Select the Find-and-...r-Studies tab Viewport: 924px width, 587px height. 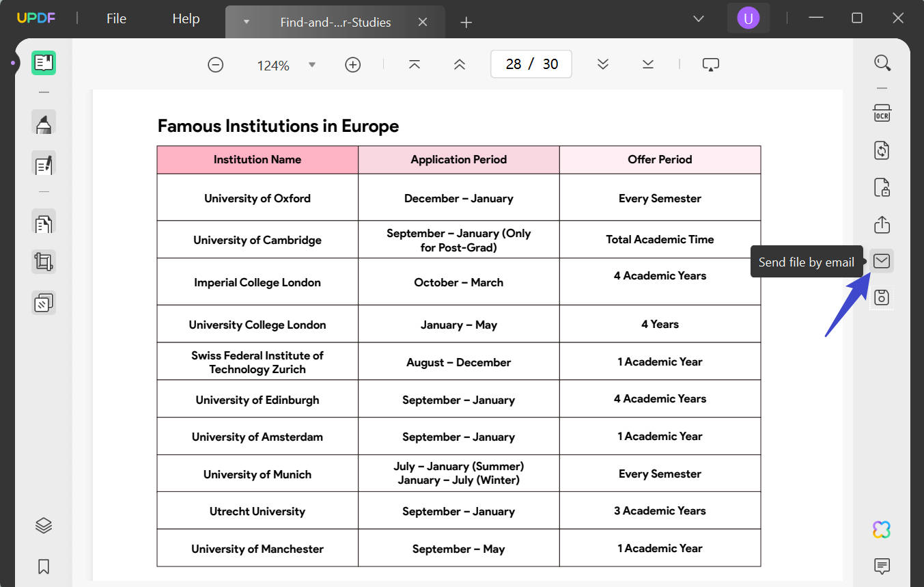335,22
